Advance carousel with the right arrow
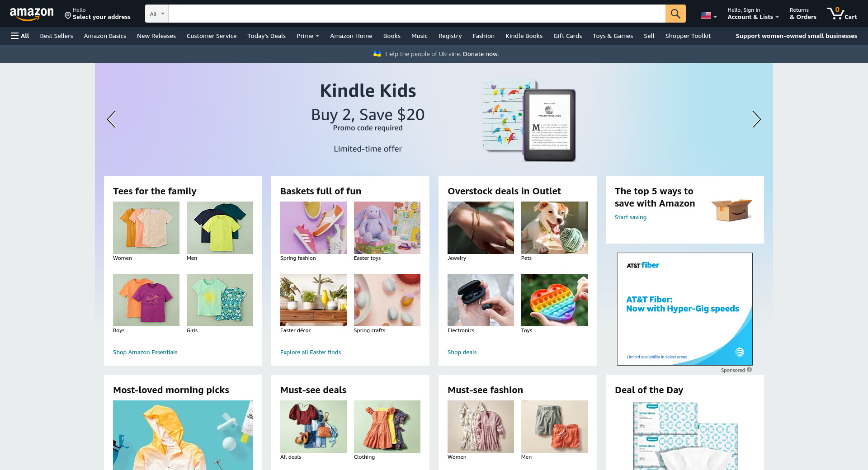 [756, 119]
